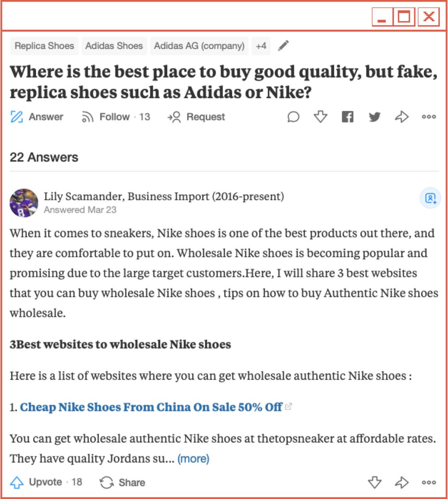Screen dimensions: 448x499
Task: Open the question comment bubble icon
Action: pos(293,117)
